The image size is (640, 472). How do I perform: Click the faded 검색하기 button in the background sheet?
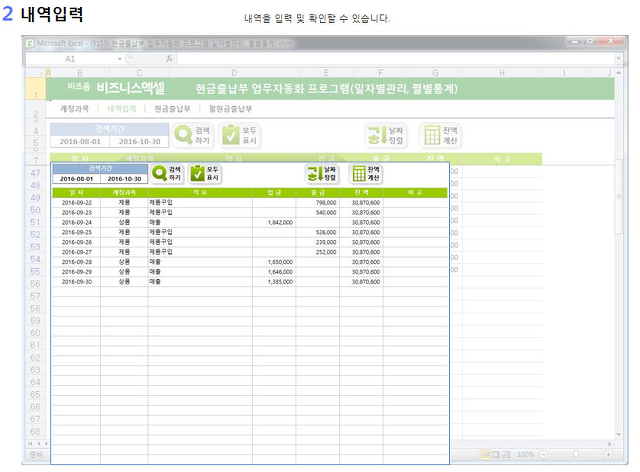(x=193, y=135)
